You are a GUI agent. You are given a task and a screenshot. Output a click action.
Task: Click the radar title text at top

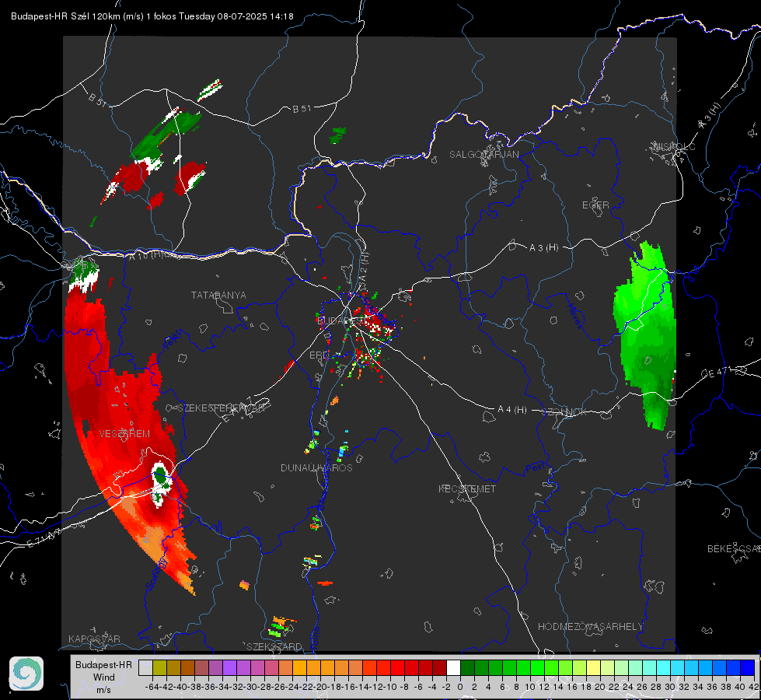coord(152,16)
